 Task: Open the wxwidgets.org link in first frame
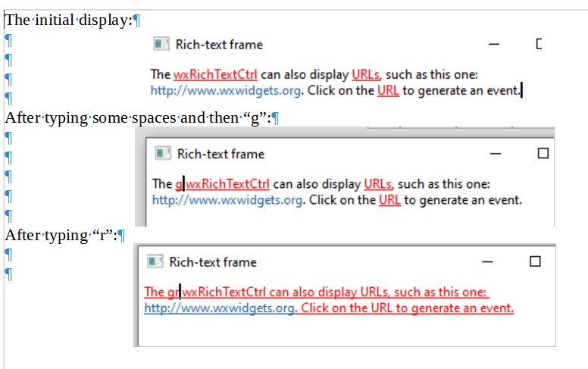pyautogui.click(x=225, y=91)
